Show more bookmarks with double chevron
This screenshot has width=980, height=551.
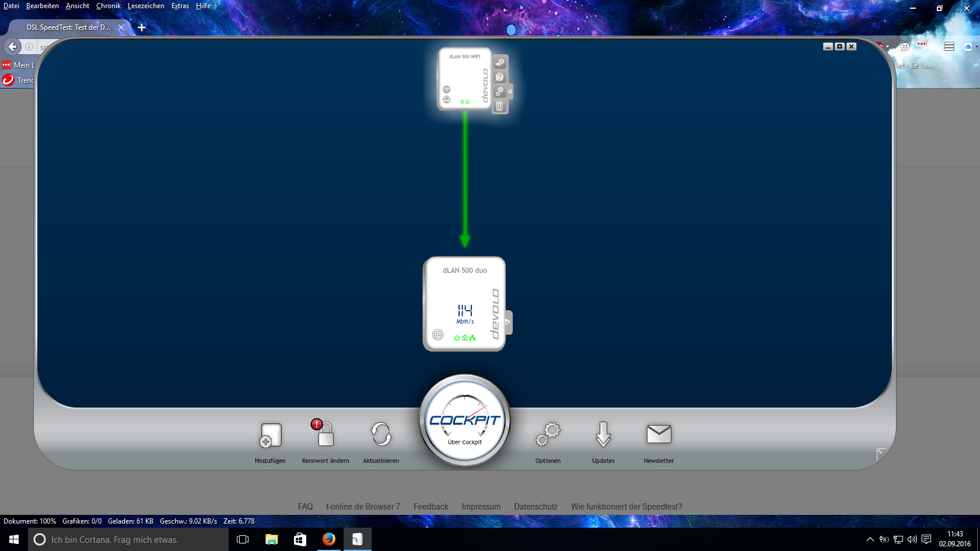[x=975, y=65]
